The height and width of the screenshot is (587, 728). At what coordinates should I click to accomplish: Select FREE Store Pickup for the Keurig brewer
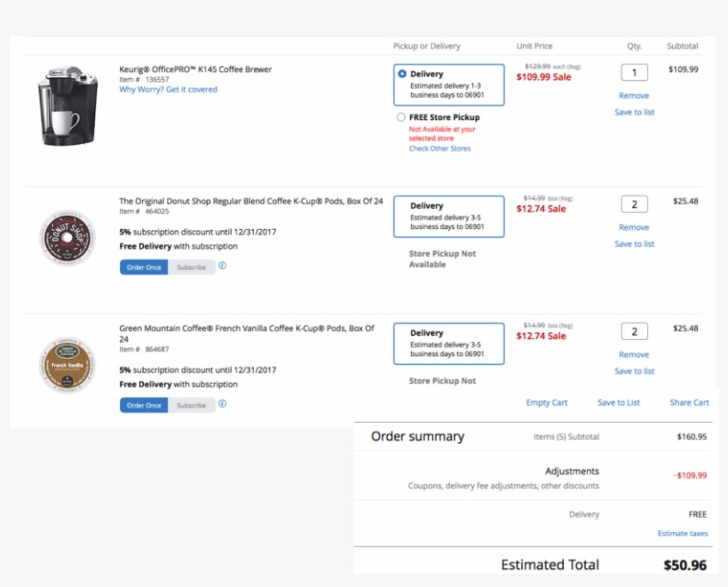(x=400, y=116)
